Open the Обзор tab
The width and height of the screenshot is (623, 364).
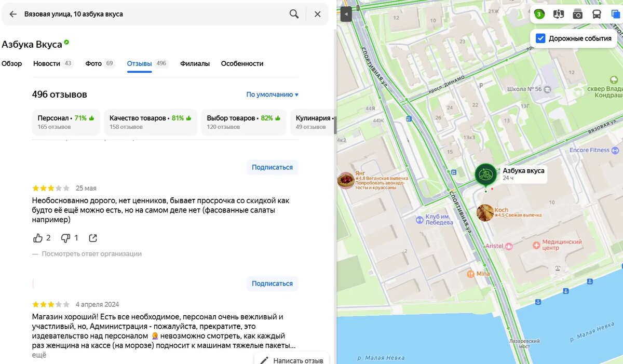(11, 63)
